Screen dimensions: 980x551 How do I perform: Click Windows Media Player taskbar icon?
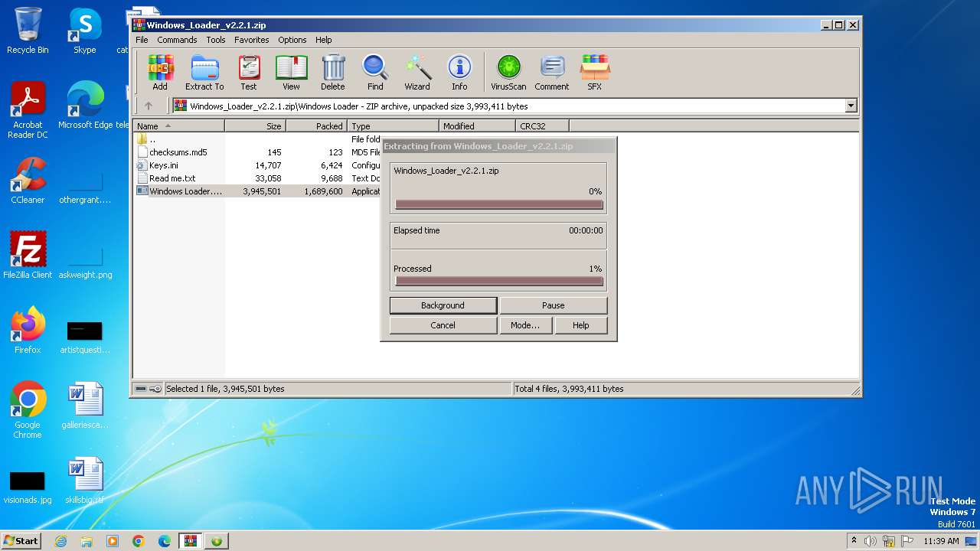(113, 541)
